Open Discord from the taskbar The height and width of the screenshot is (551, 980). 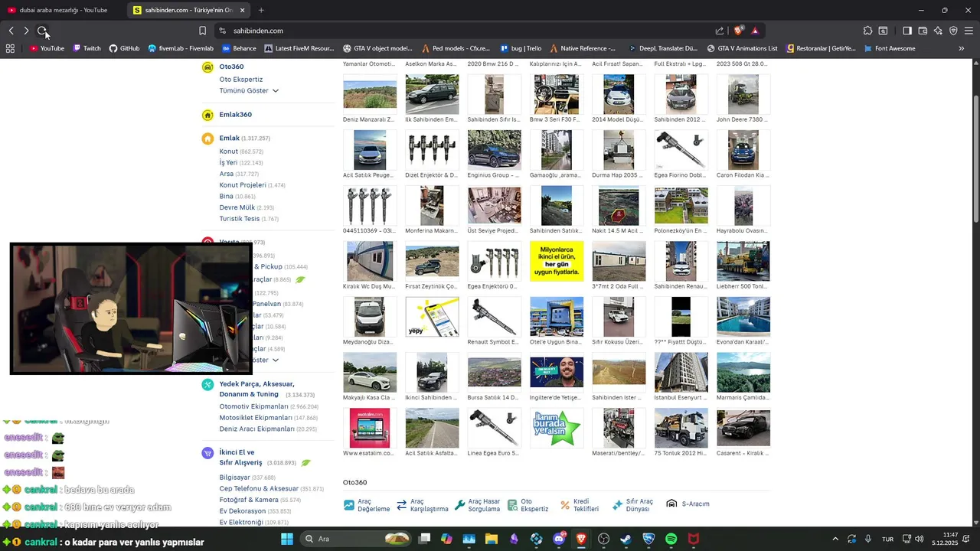click(x=559, y=539)
